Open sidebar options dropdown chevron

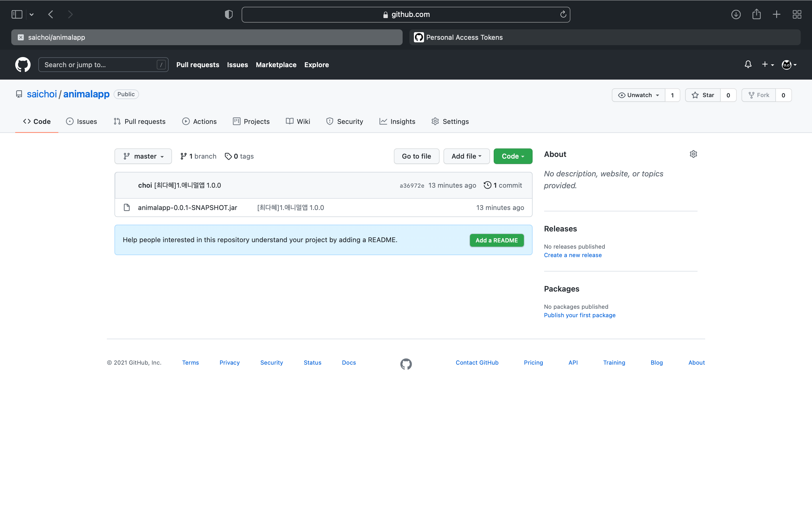pos(32,14)
